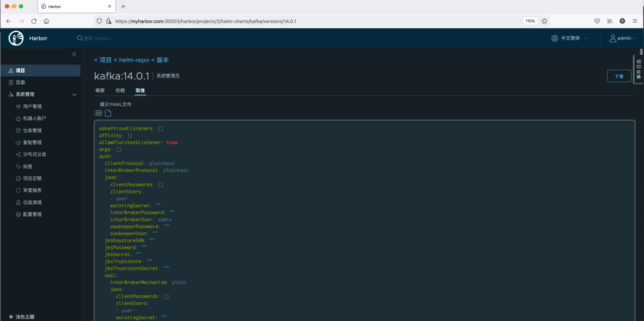The width and height of the screenshot is (644, 321).
Task: Click the advertisedListeners key text
Action: tap(126, 129)
